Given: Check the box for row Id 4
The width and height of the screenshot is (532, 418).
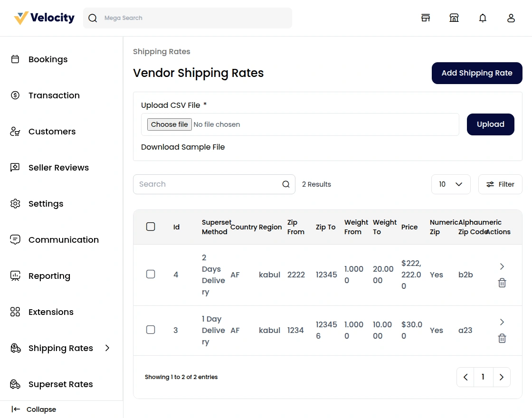Looking at the screenshot, I should [x=151, y=274].
